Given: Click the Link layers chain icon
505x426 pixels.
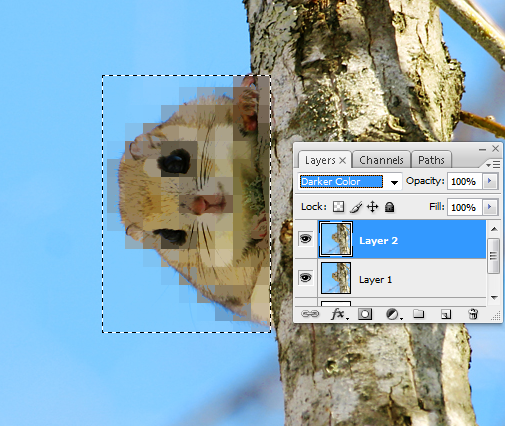Looking at the screenshot, I should coord(310,314).
